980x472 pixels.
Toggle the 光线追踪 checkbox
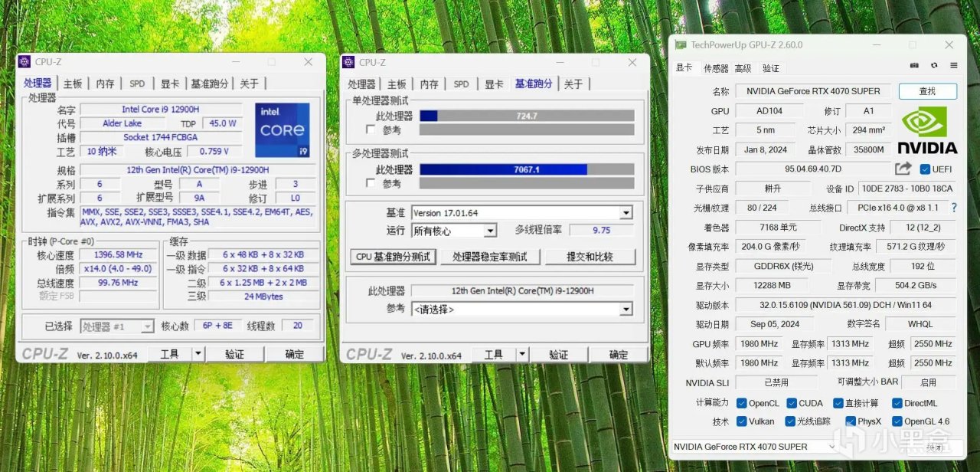pos(789,421)
